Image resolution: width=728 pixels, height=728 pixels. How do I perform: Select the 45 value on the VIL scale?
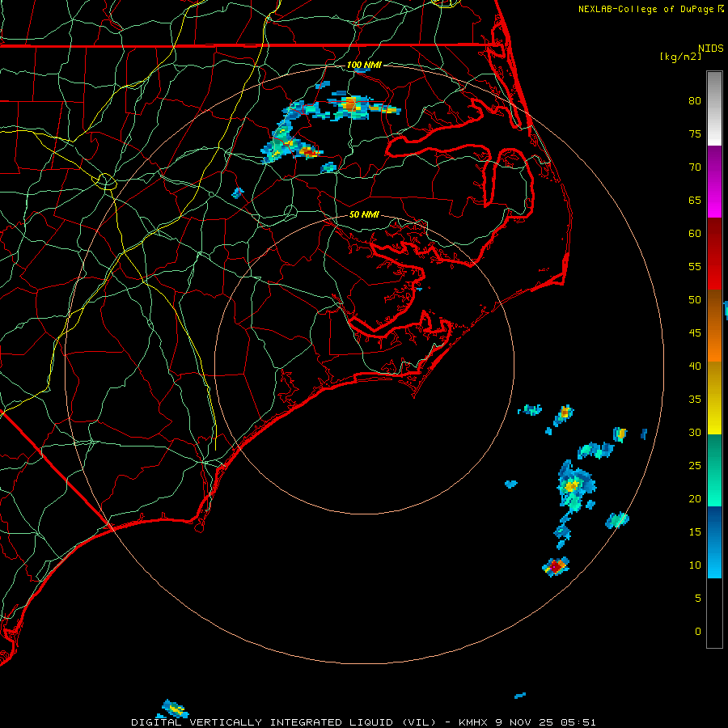coord(695,333)
